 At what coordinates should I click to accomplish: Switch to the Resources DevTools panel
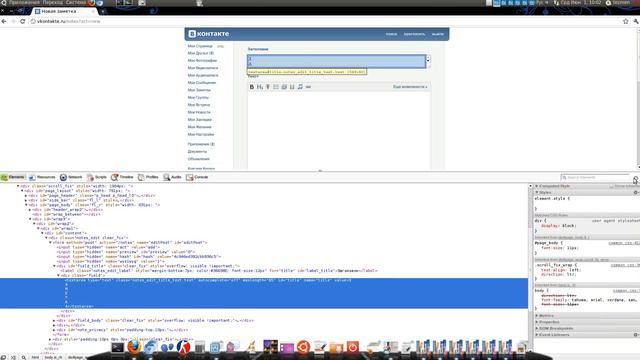42,177
